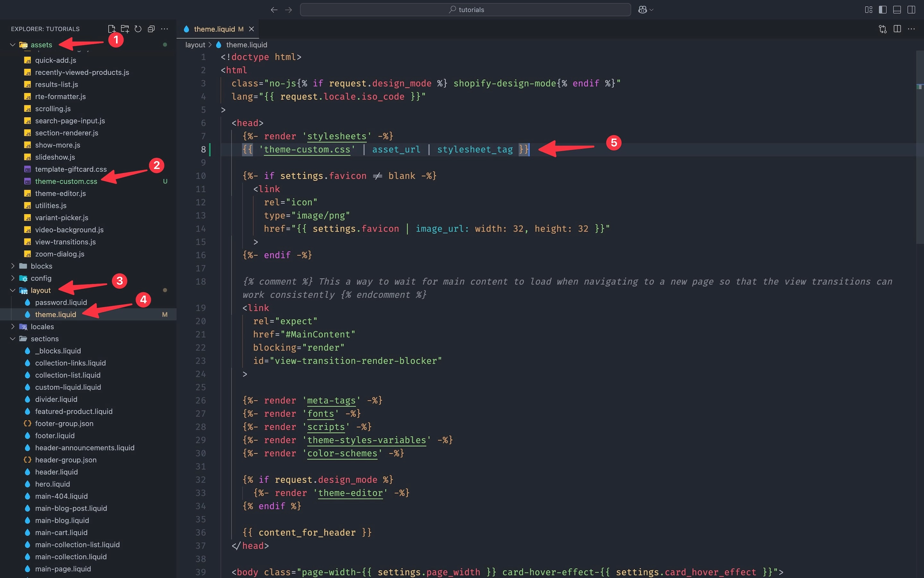Open variant-picker.js file

tap(62, 218)
